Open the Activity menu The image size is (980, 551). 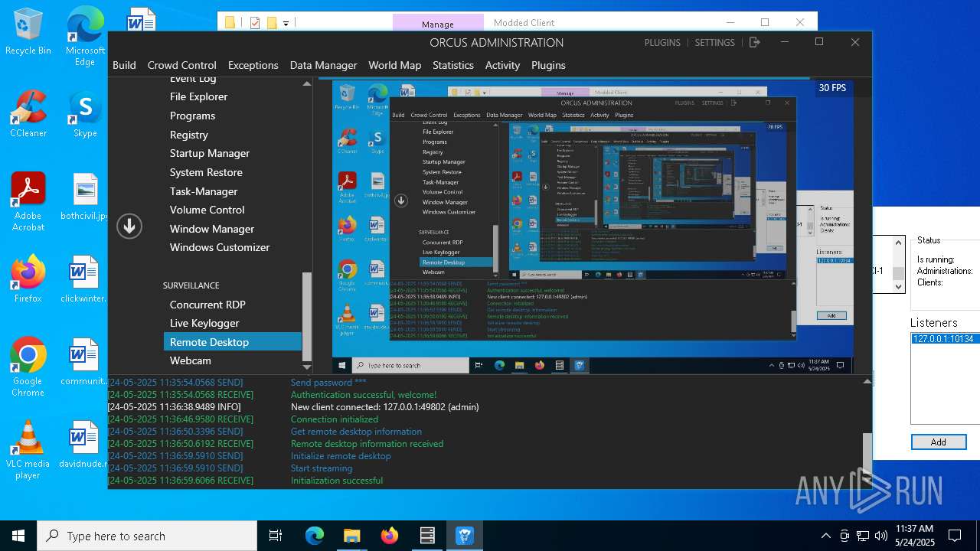point(502,65)
